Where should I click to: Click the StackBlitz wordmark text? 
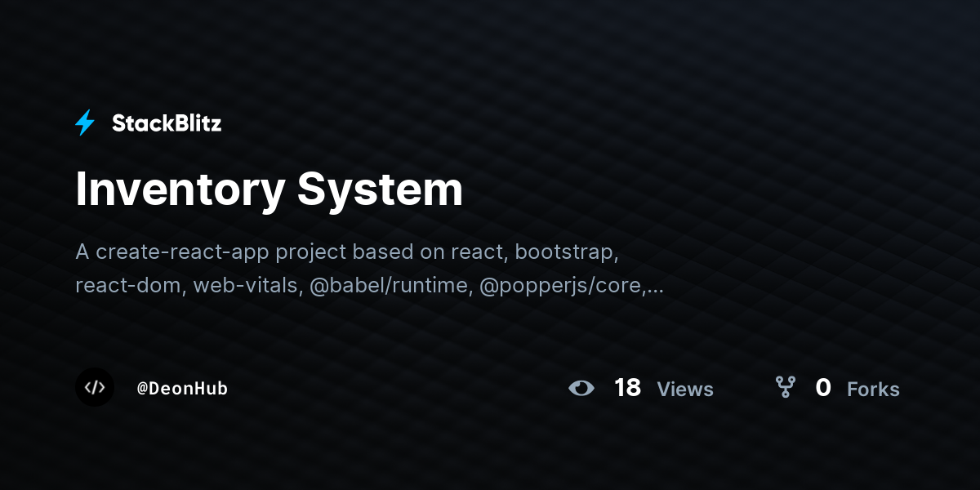(167, 123)
